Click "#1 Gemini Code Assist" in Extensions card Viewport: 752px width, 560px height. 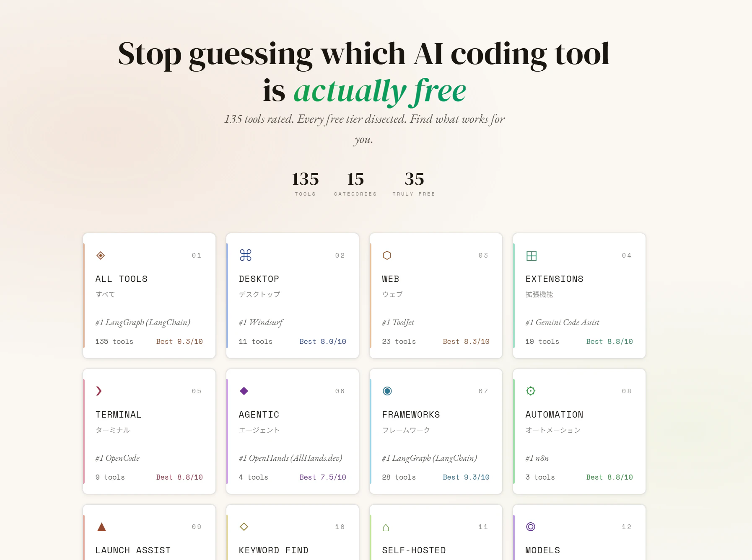[x=563, y=323]
